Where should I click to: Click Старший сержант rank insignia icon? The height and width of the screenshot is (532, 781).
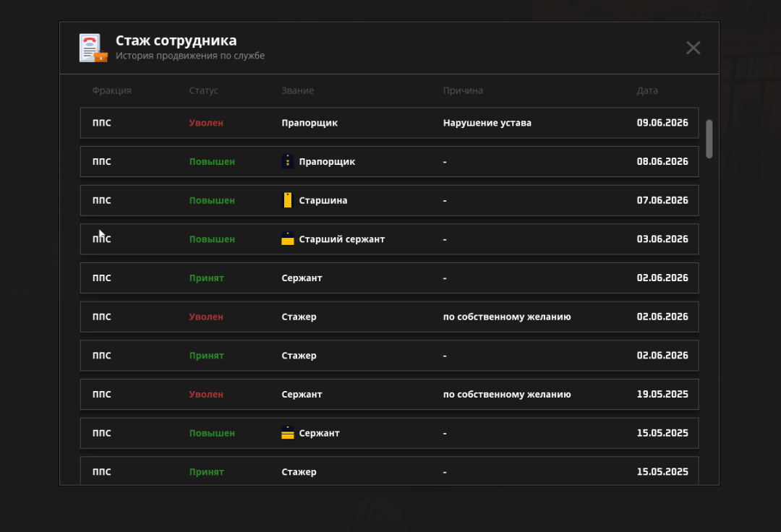[287, 239]
